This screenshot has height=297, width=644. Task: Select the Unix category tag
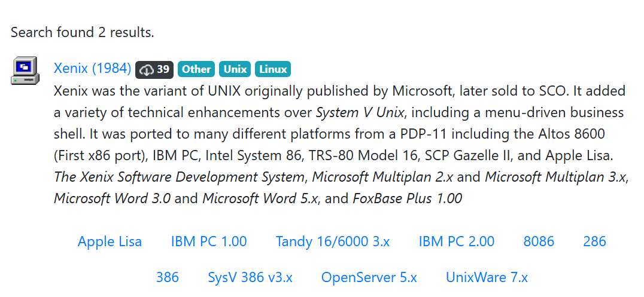click(x=235, y=69)
